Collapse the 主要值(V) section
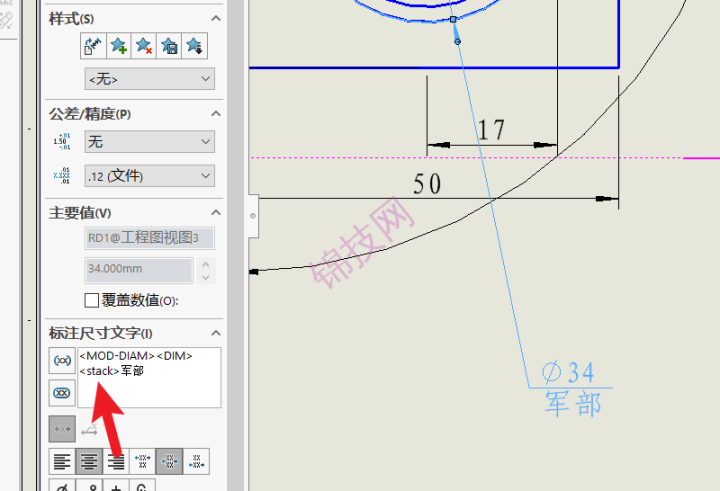This screenshot has height=491, width=720. [216, 212]
